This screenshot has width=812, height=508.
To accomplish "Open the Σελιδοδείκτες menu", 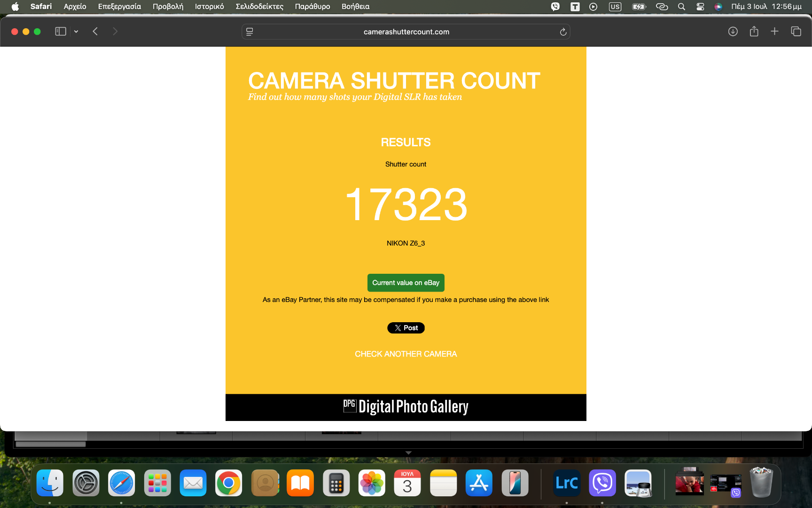I will tap(259, 7).
